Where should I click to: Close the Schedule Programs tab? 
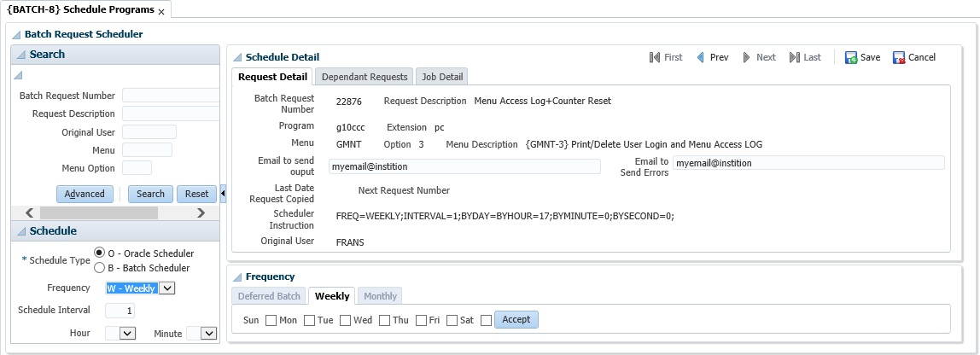(161, 11)
